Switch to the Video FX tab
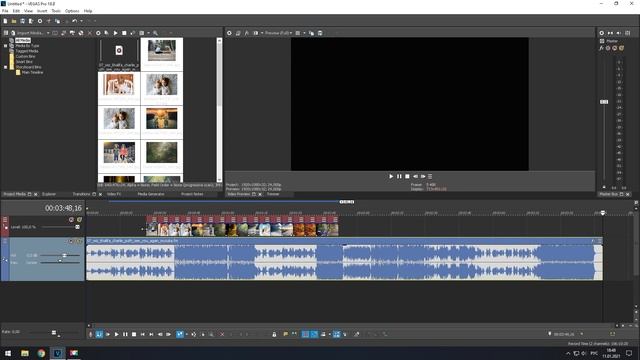 pos(114,194)
